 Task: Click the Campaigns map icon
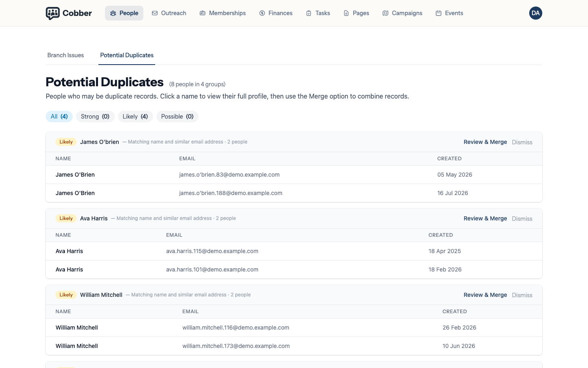coord(385,13)
